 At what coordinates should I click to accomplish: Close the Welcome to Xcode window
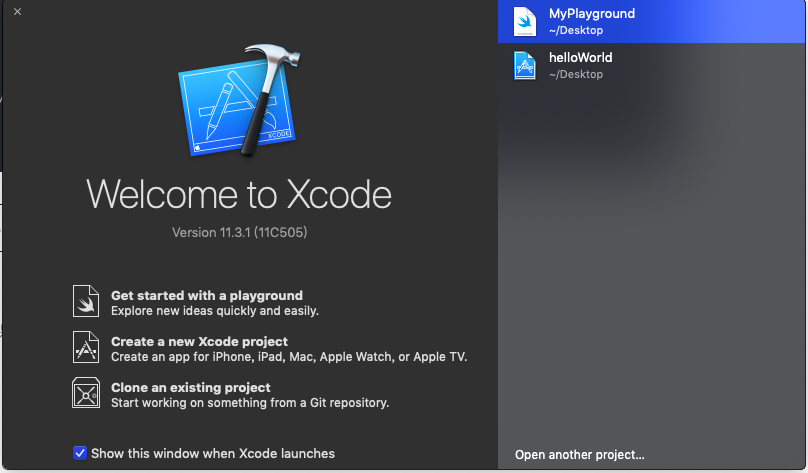18,12
